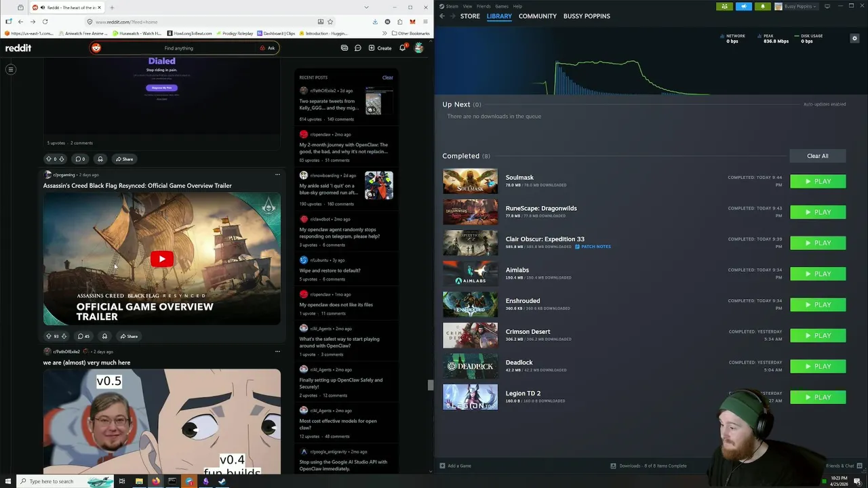Upvote the Assassin's Creed Black Flag post
Viewport: 868px width, 488px height.
48,336
